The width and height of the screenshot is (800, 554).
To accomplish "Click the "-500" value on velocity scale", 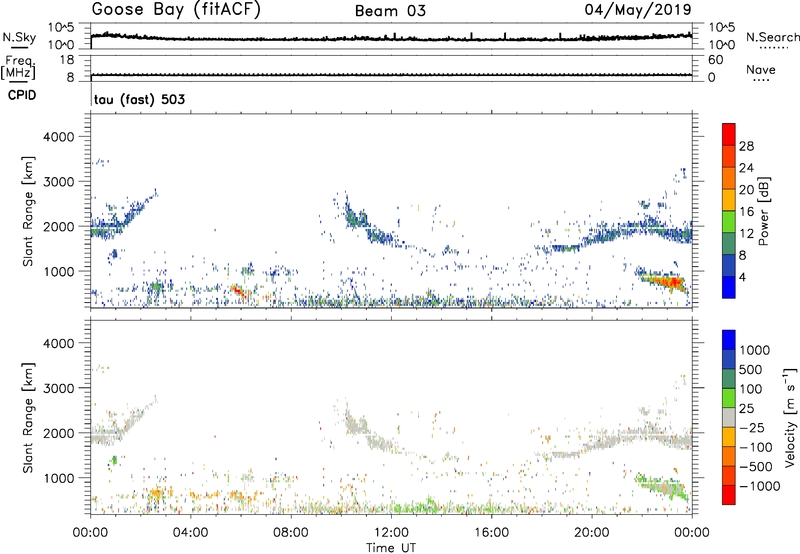I will (755, 467).
